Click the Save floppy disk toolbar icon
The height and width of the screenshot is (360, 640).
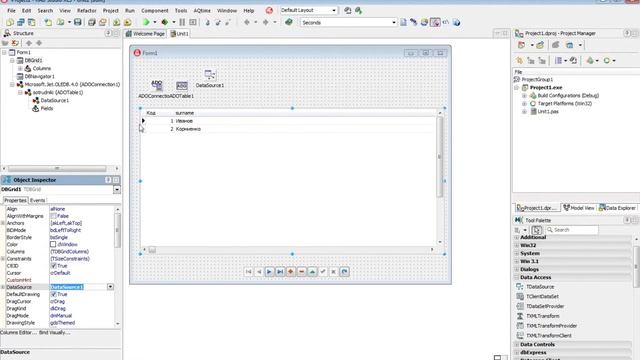78,22
